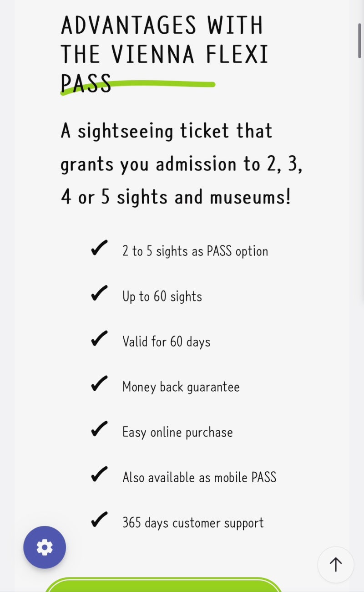Viewport: 364px width, 592px height.
Task: Click checkmark next to Up to 60 sights
Action: [x=99, y=293]
